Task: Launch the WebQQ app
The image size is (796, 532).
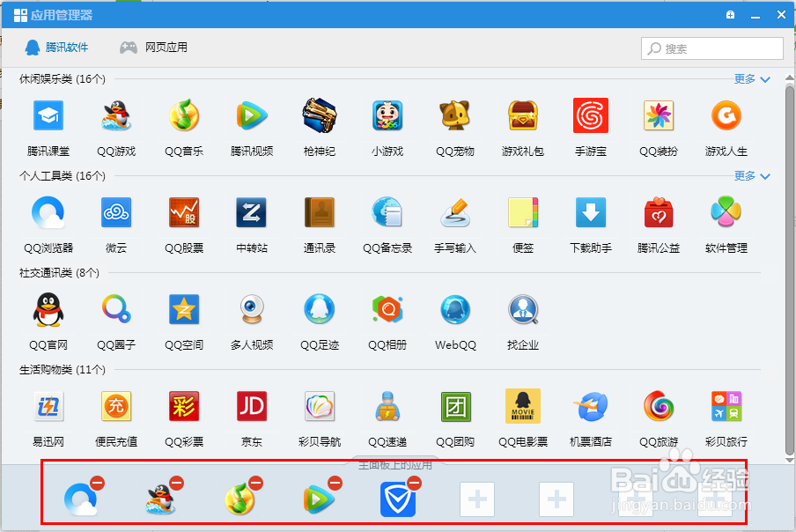Action: [x=455, y=309]
